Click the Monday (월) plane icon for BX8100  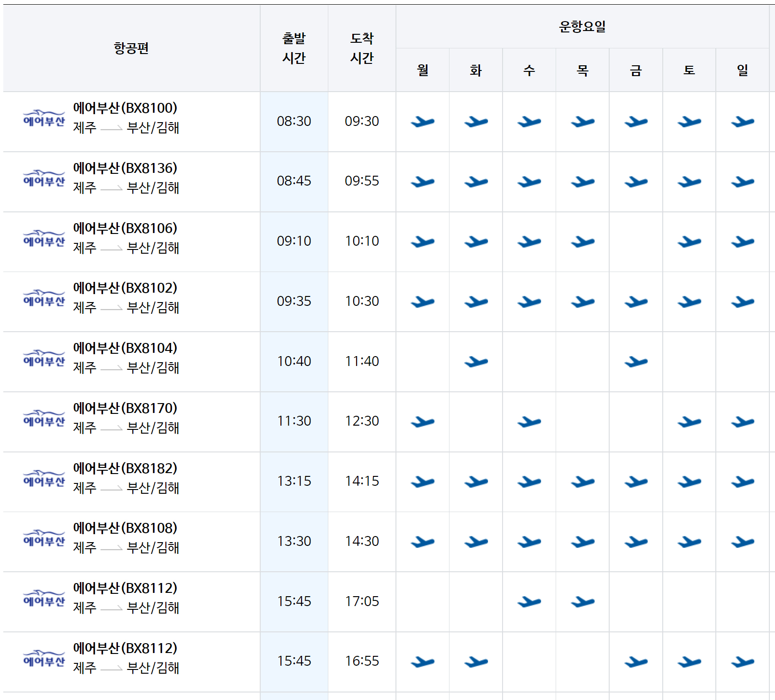pyautogui.click(x=423, y=122)
